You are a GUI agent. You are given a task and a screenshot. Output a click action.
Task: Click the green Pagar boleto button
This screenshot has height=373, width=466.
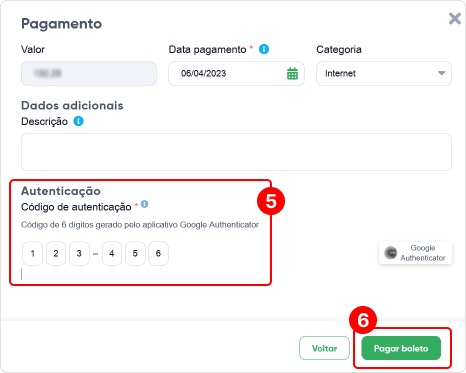pyautogui.click(x=401, y=348)
